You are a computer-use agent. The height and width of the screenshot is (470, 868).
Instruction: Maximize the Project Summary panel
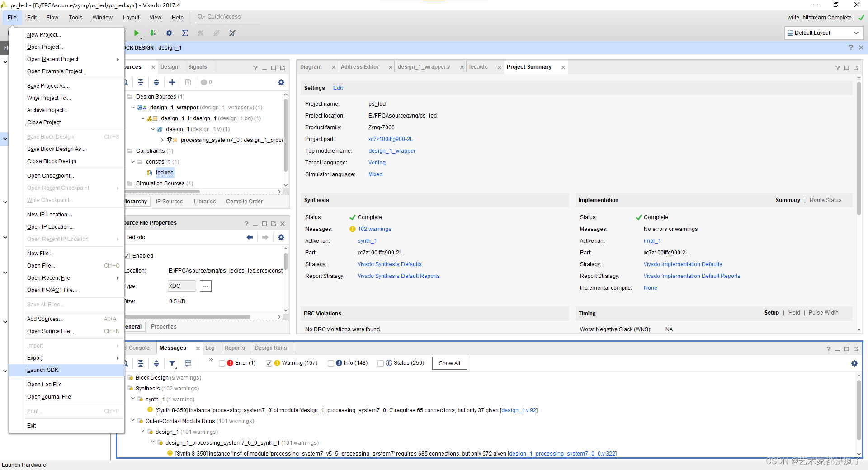(847, 68)
